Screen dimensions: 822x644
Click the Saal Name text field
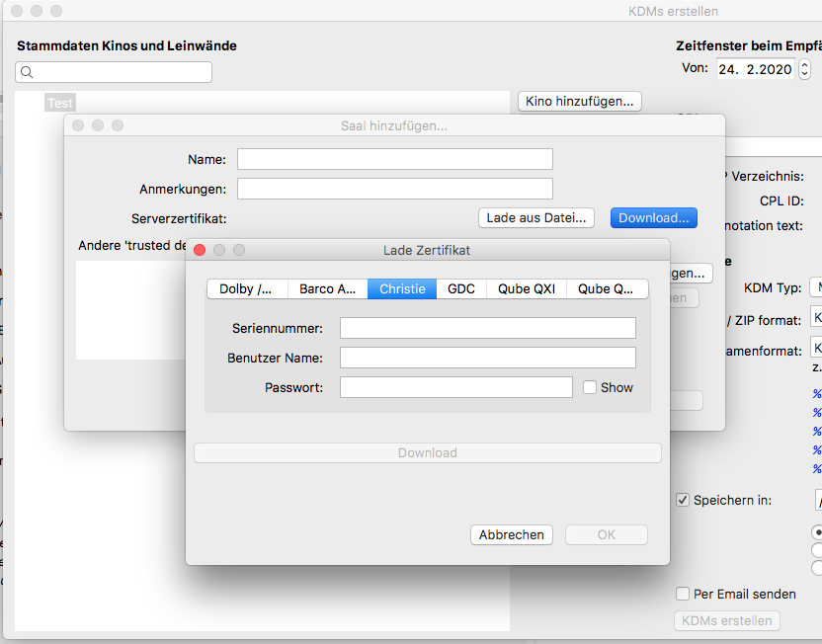click(x=394, y=159)
